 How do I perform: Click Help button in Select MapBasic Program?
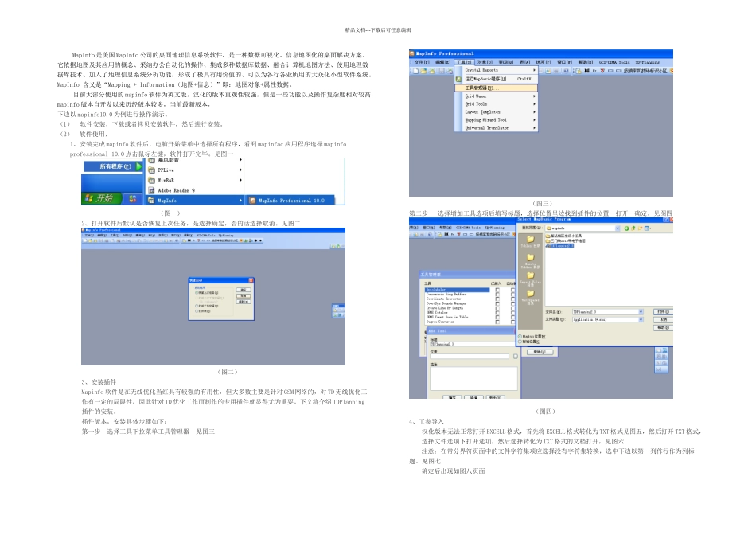pyautogui.click(x=664, y=327)
